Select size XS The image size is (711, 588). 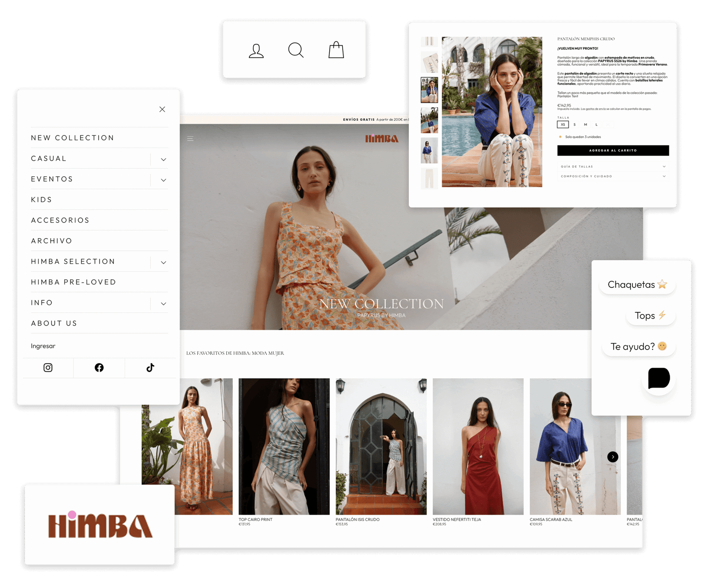(x=563, y=125)
